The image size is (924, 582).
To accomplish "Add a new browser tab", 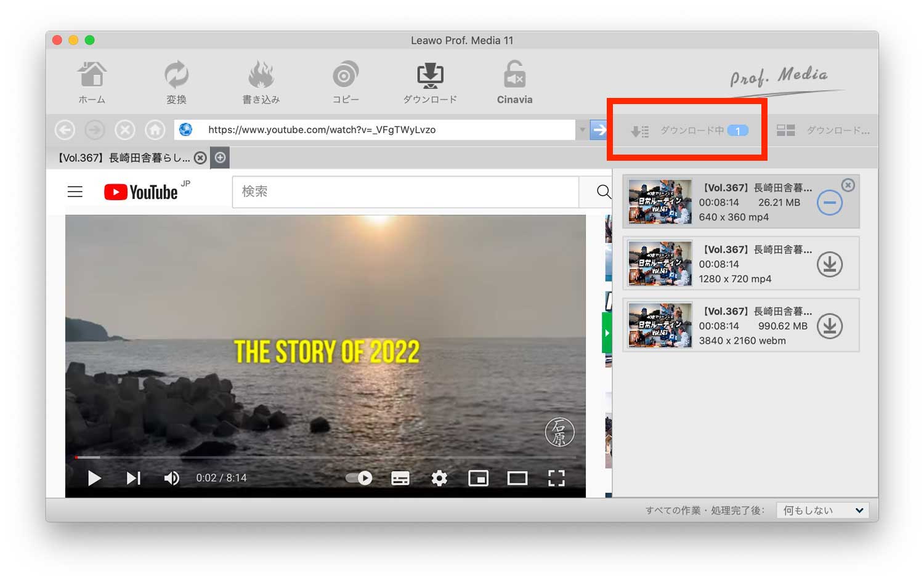I will click(220, 158).
